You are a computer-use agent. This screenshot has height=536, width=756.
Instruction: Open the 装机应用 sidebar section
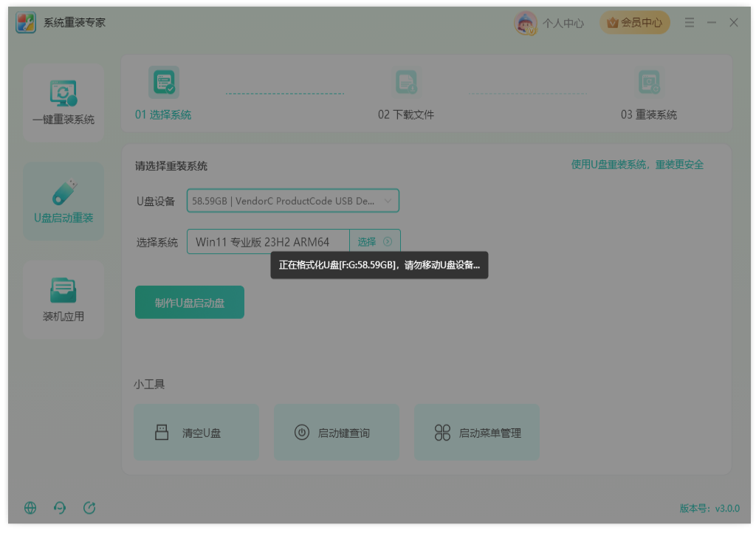63,300
